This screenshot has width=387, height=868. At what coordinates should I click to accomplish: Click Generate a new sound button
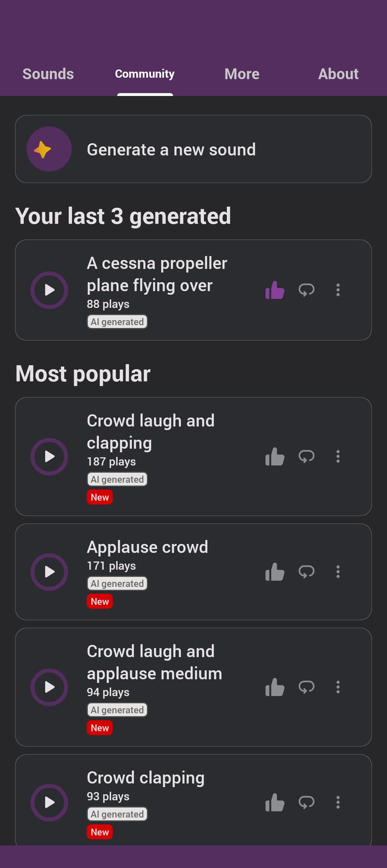pos(193,149)
